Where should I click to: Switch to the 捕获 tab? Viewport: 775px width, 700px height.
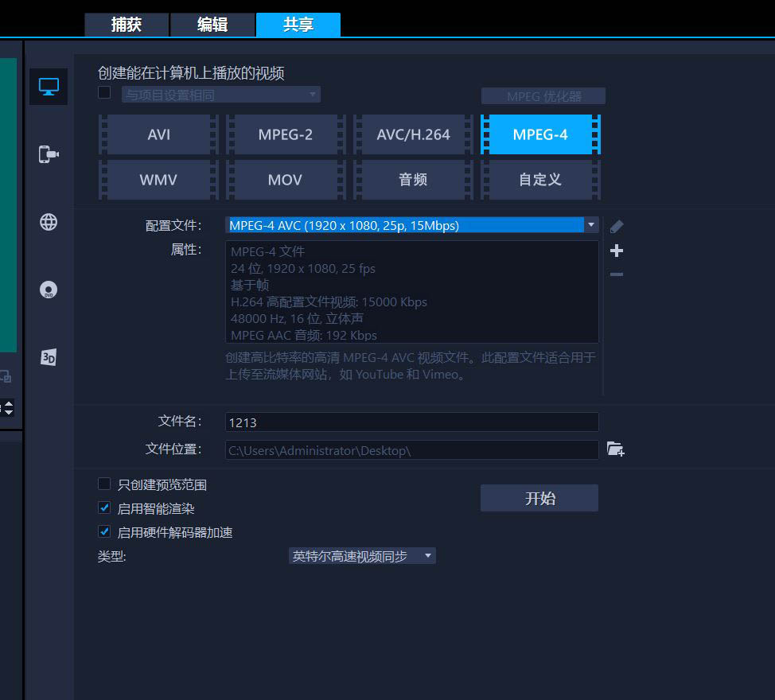pyautogui.click(x=126, y=25)
